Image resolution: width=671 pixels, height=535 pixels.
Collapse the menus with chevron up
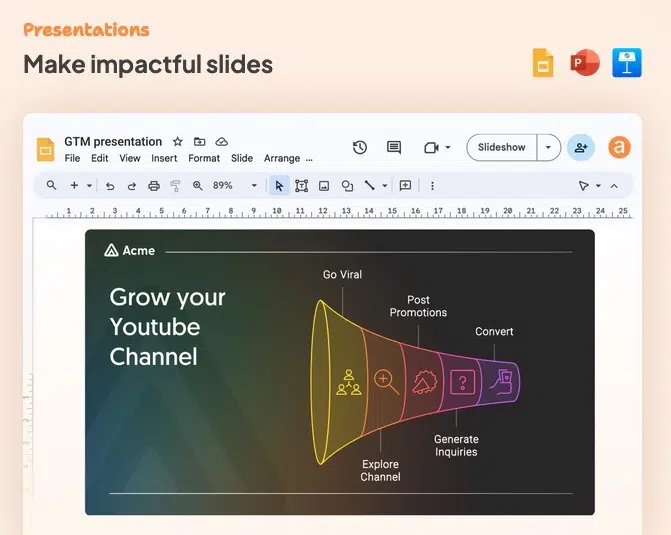click(x=614, y=185)
